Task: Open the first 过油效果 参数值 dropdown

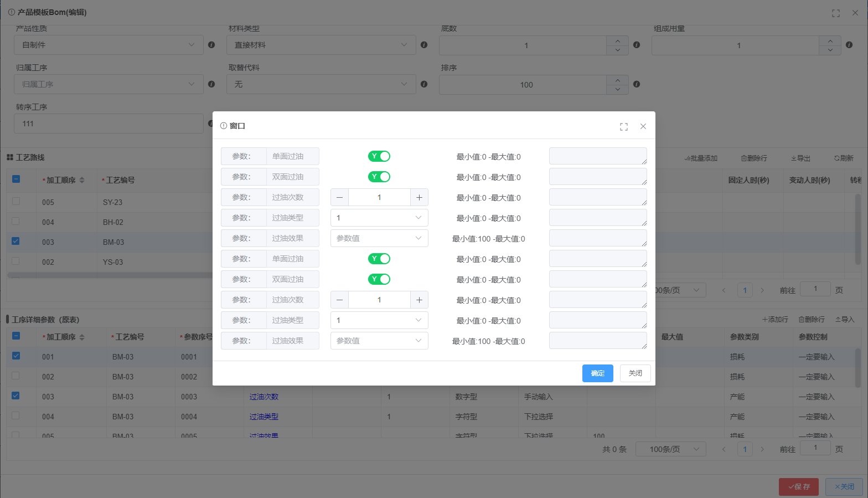Action: 379,238
